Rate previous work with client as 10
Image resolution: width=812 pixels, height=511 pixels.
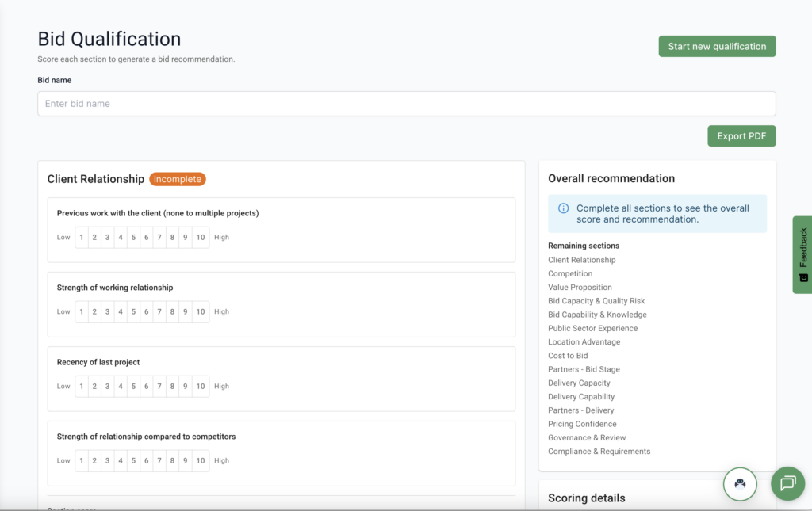coord(201,237)
